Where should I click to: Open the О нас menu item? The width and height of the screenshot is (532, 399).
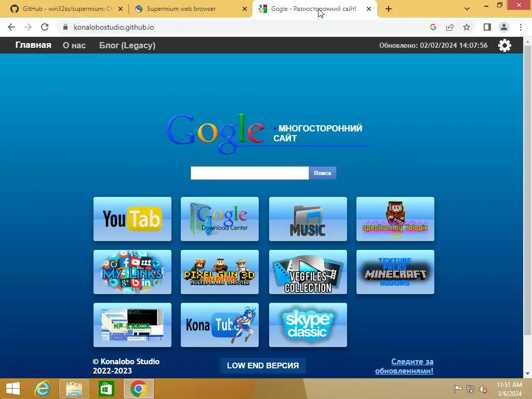coord(74,46)
